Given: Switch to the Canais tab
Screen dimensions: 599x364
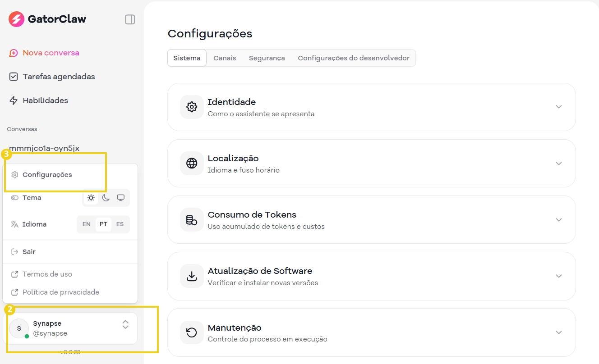Looking at the screenshot, I should (x=225, y=58).
